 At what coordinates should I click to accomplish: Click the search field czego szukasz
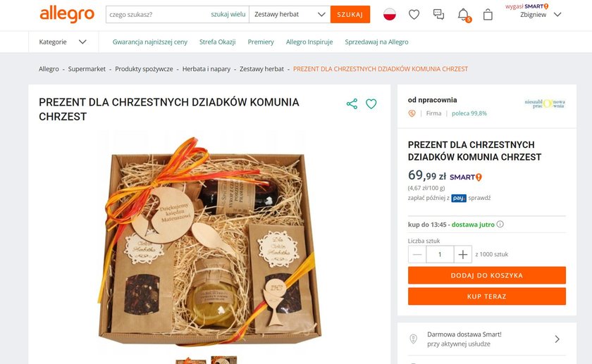(x=158, y=14)
